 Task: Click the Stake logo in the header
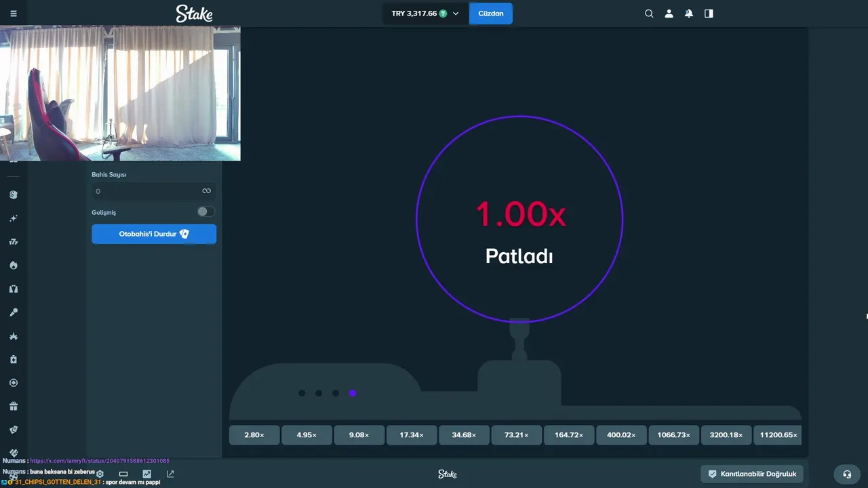click(194, 14)
